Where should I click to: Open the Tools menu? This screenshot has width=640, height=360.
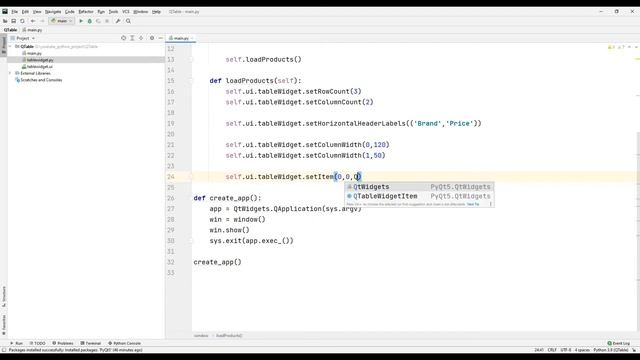(x=113, y=12)
